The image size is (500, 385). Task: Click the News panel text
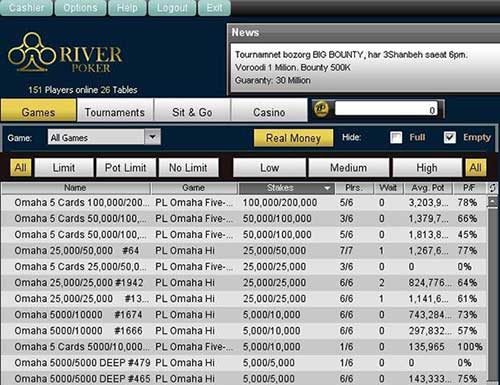(x=351, y=68)
